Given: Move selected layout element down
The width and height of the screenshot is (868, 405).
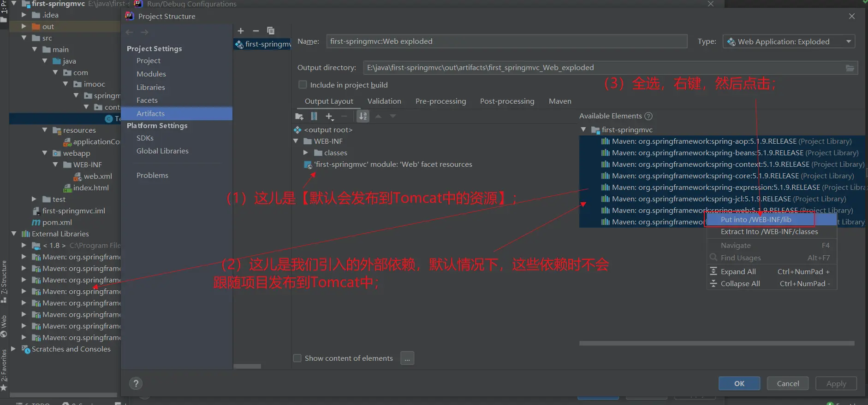Looking at the screenshot, I should [393, 116].
